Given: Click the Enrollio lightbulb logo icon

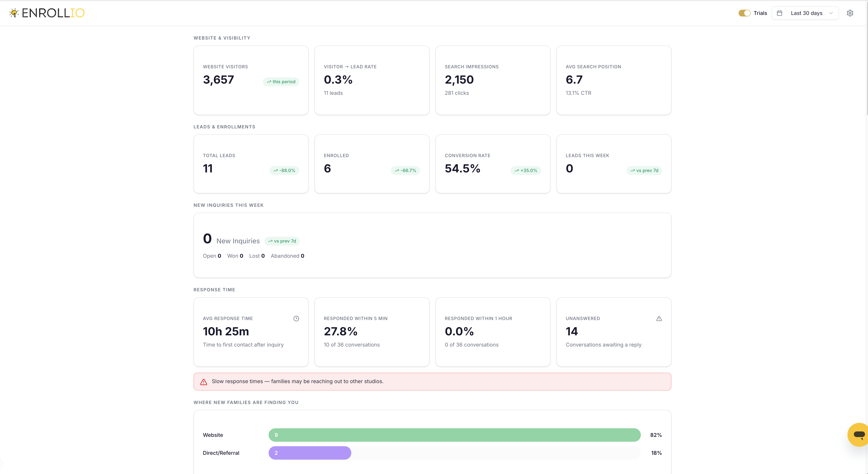Looking at the screenshot, I should pos(14,13).
